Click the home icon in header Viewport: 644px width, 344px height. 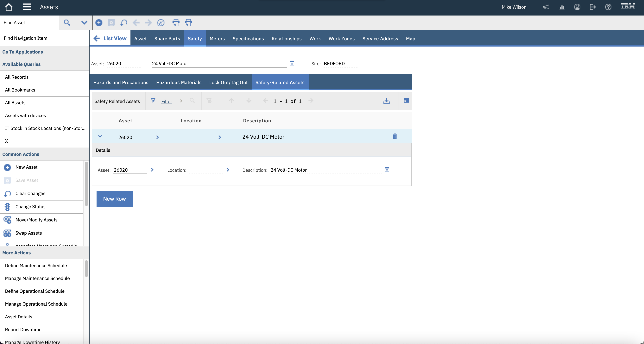coord(9,7)
